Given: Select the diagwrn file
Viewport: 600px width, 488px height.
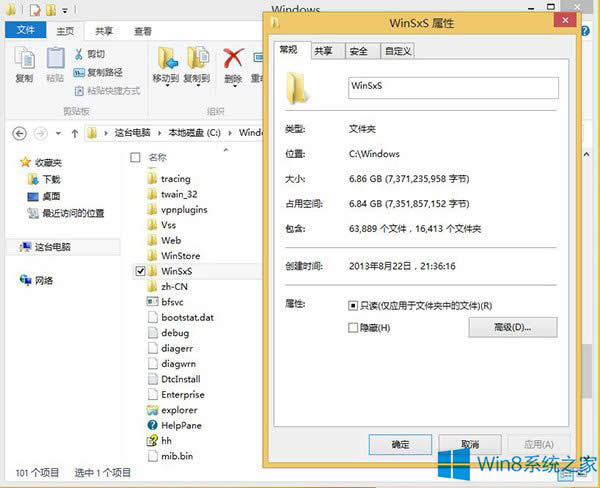Looking at the screenshot, I should click(172, 364).
